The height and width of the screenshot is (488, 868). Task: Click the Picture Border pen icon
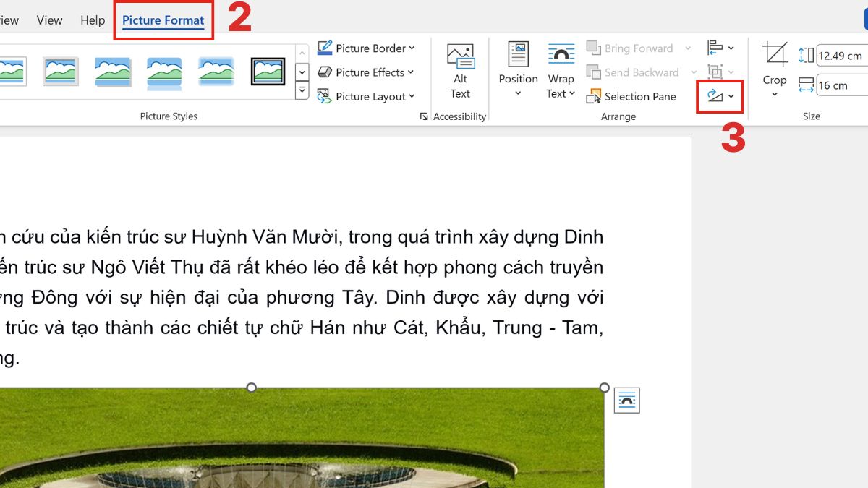325,48
